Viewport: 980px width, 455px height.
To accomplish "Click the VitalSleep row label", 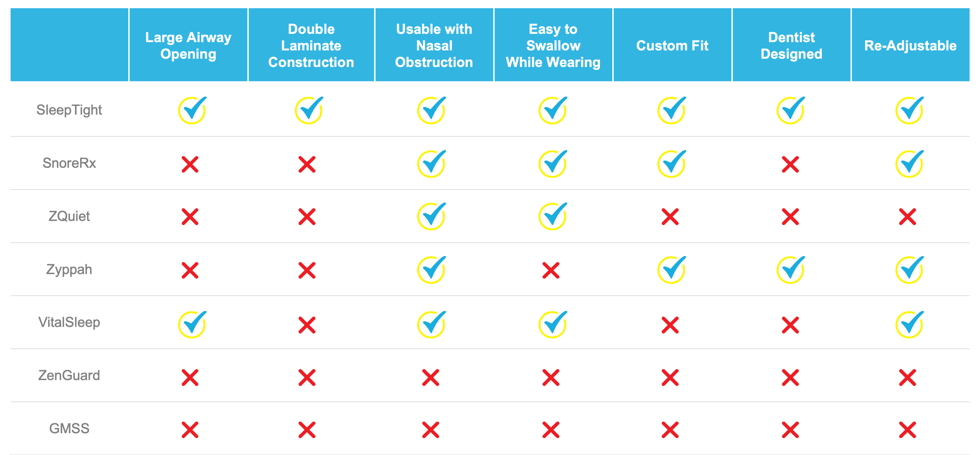I will pos(69,322).
